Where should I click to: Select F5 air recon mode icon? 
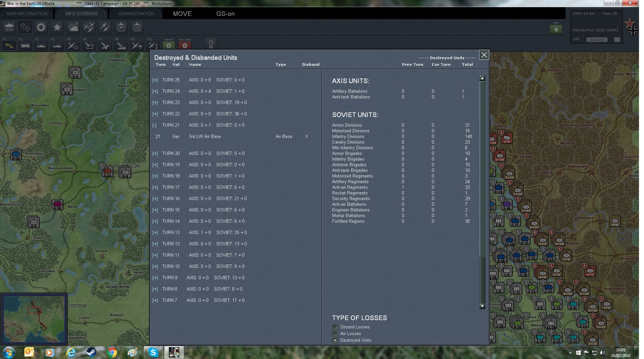[73, 46]
